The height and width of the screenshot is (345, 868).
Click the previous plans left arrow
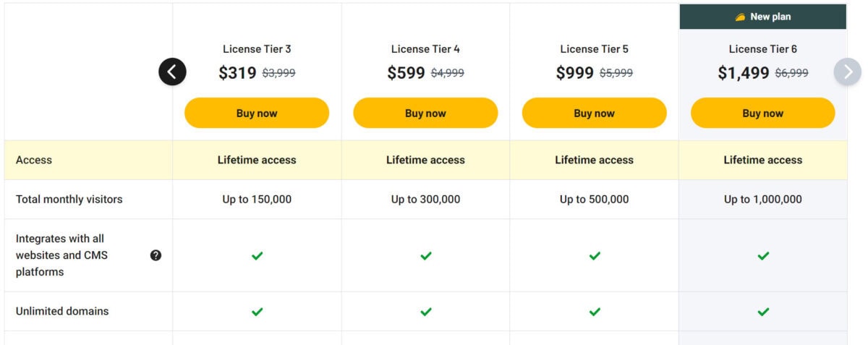pos(172,72)
